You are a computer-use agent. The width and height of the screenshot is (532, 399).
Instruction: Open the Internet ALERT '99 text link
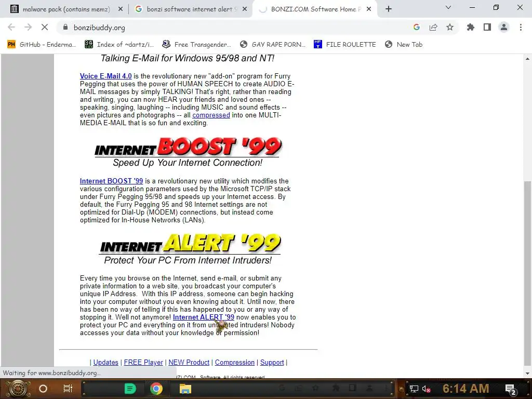(x=204, y=317)
